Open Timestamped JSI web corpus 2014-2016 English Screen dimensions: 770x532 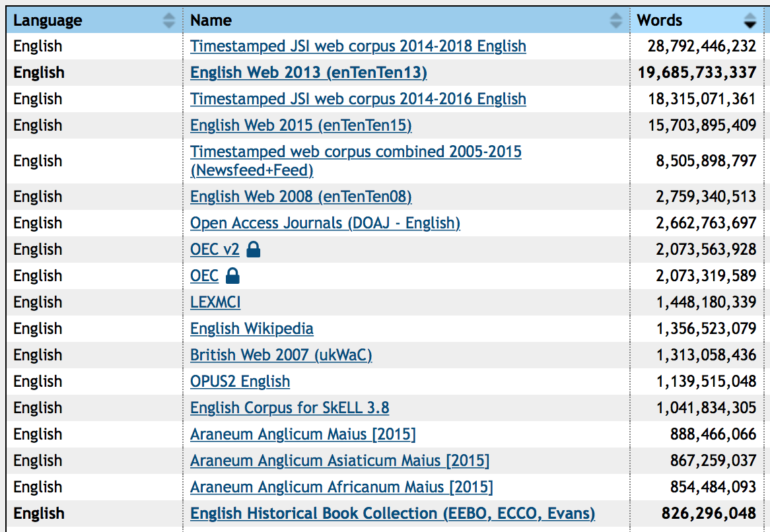[x=358, y=99]
